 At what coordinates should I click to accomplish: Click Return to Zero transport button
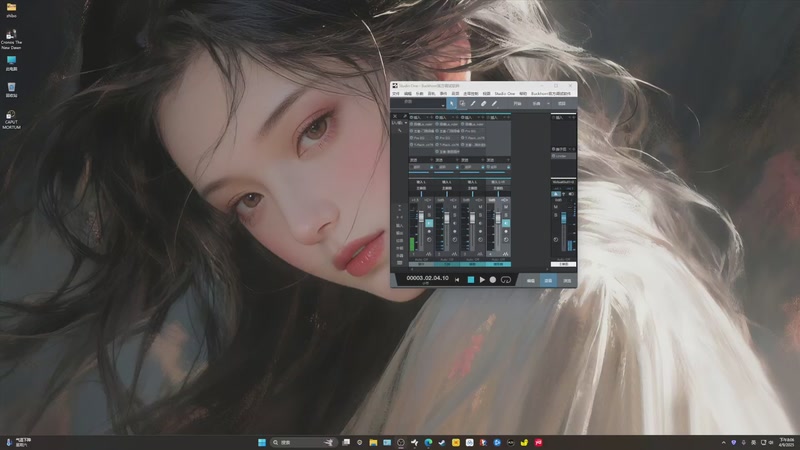coord(457,280)
